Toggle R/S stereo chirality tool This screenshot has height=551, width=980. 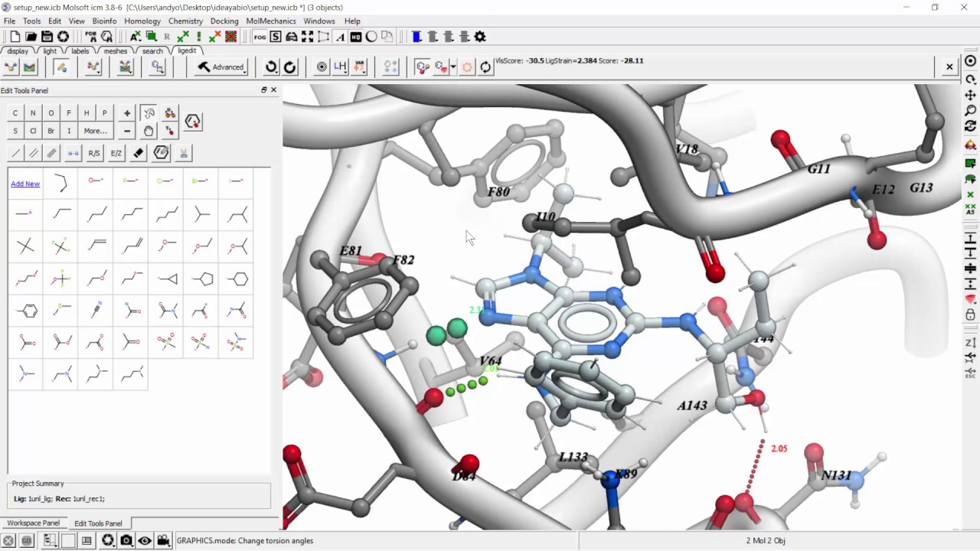[x=94, y=153]
